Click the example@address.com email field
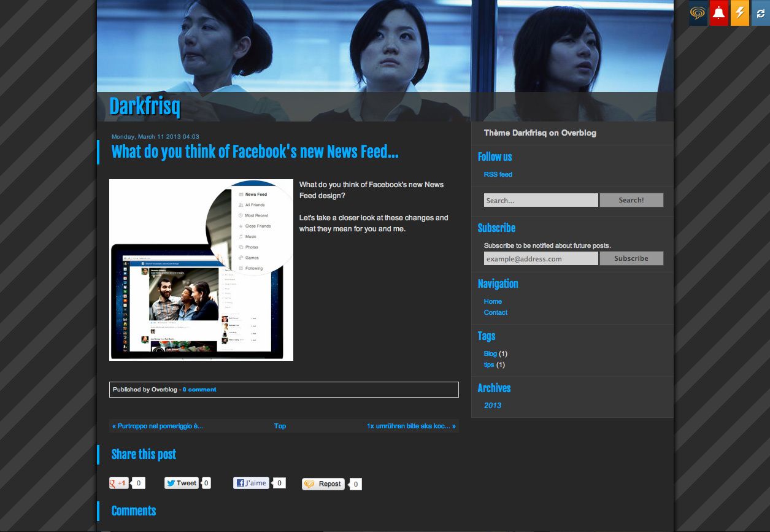Viewport: 770px width, 532px height. click(x=541, y=258)
